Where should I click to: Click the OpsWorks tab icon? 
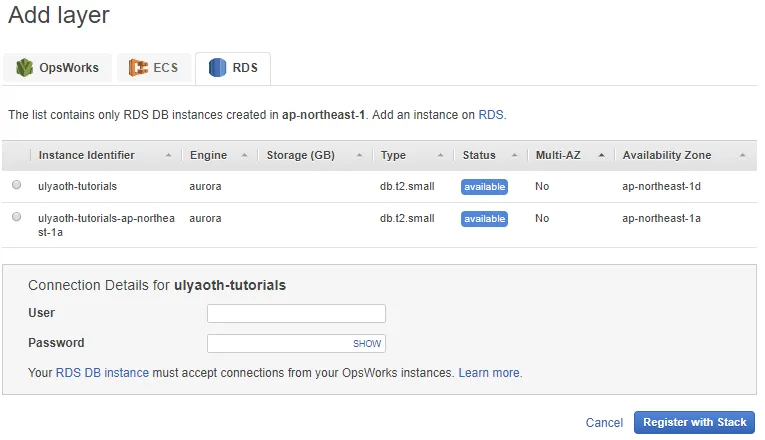(x=24, y=68)
